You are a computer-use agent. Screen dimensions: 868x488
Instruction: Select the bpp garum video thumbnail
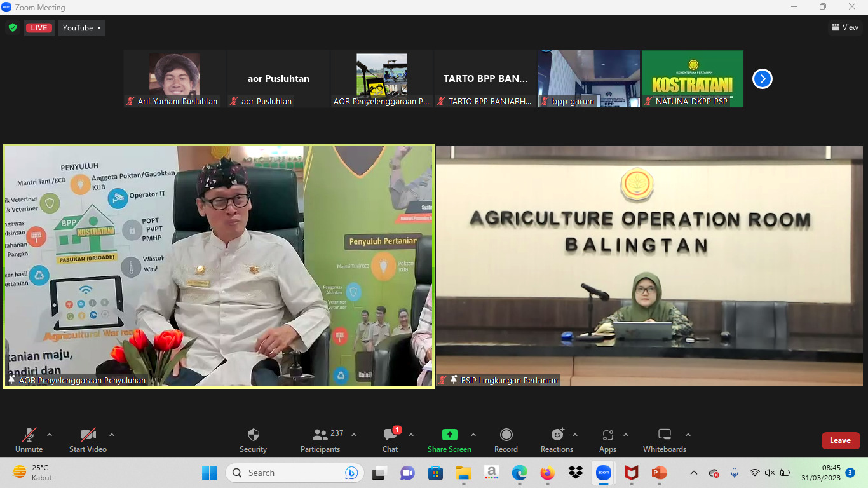(589, 79)
